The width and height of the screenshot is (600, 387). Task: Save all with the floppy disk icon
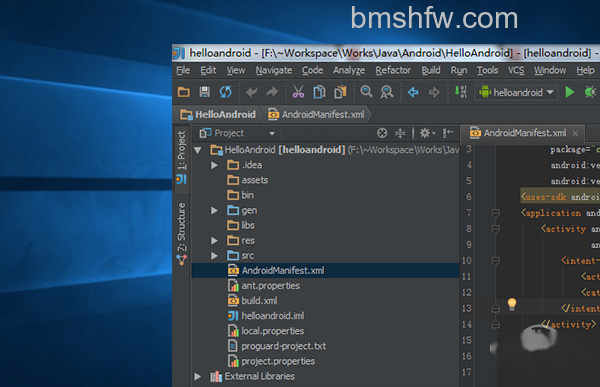tap(204, 92)
